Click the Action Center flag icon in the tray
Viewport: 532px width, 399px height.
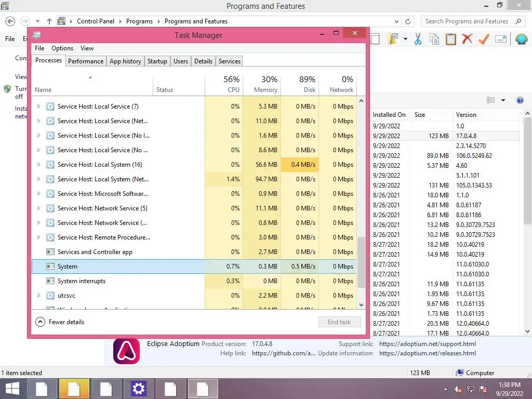(x=483, y=389)
